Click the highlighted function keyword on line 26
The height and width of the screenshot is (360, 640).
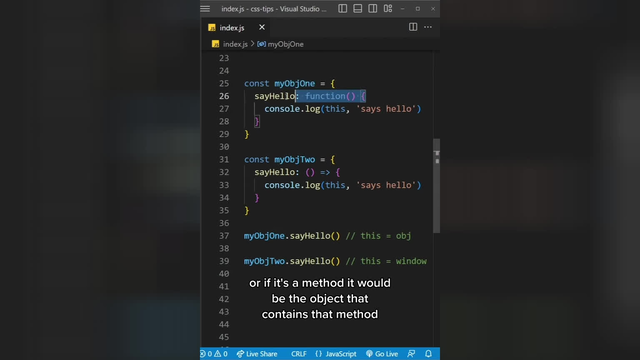pos(325,96)
